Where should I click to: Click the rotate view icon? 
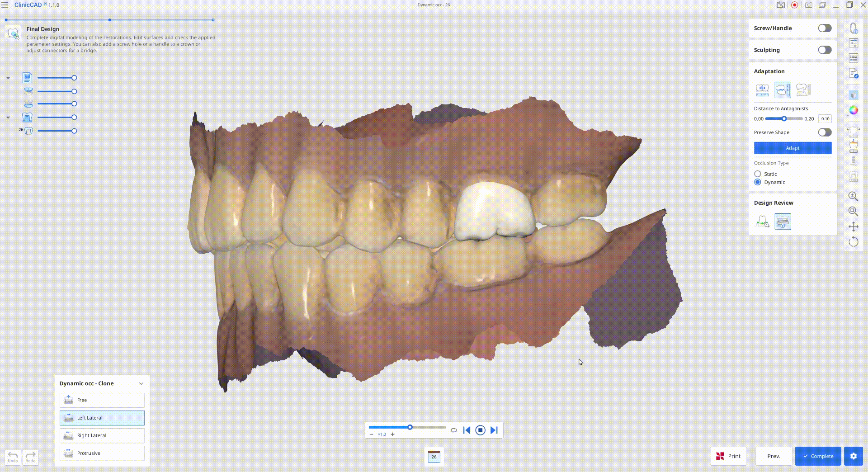click(x=853, y=242)
